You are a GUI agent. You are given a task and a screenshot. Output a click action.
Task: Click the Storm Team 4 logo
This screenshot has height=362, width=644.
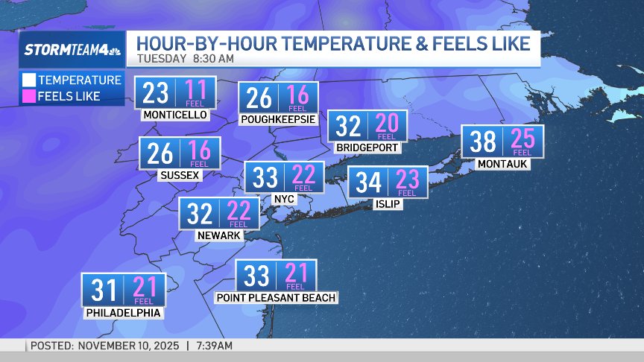(72, 50)
